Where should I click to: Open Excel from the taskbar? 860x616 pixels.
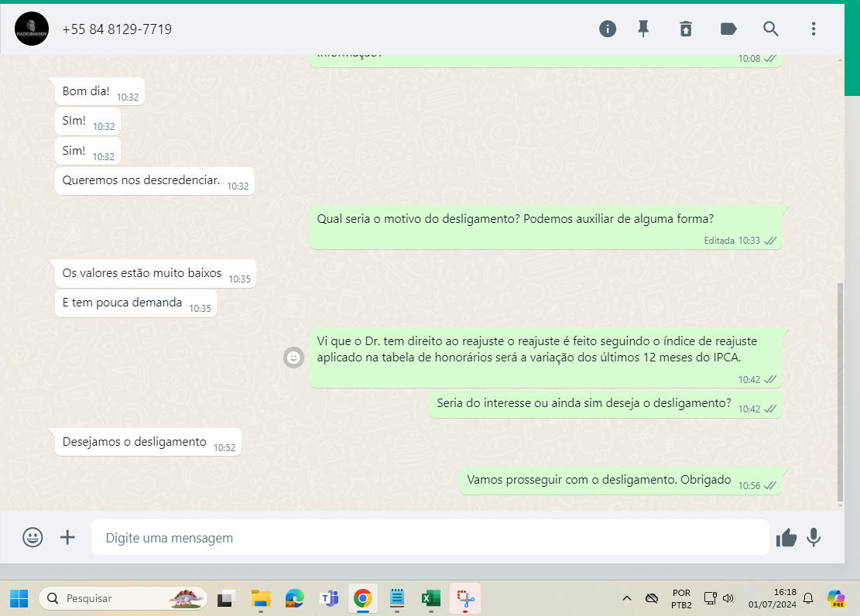click(x=431, y=598)
